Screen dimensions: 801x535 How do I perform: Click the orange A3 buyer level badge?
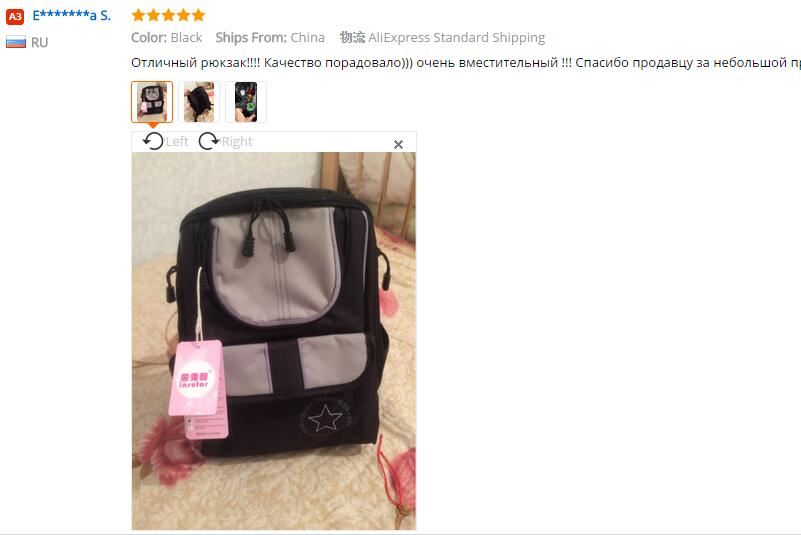(15, 16)
